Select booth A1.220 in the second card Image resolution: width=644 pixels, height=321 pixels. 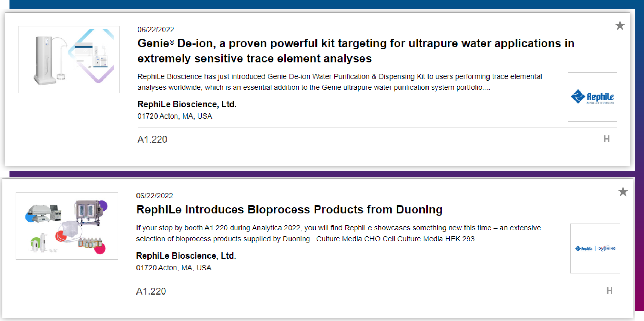click(151, 291)
